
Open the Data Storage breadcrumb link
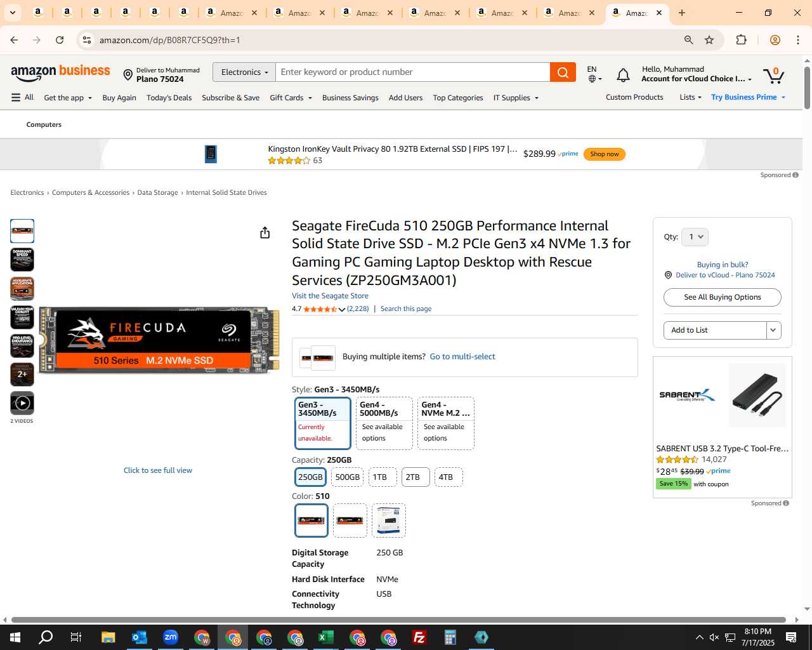pyautogui.click(x=157, y=192)
